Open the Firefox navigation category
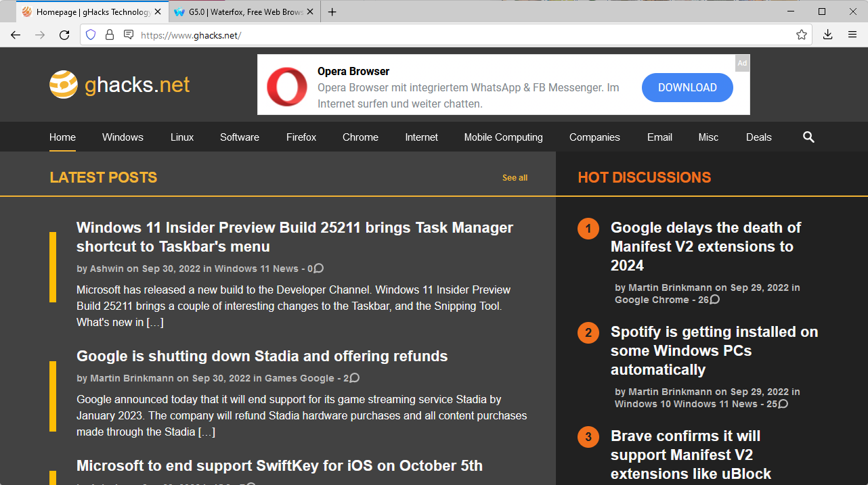 (x=301, y=137)
